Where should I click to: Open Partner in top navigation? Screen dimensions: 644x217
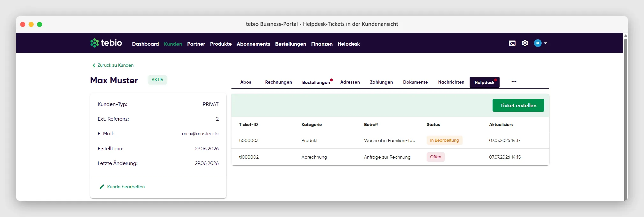coord(196,44)
